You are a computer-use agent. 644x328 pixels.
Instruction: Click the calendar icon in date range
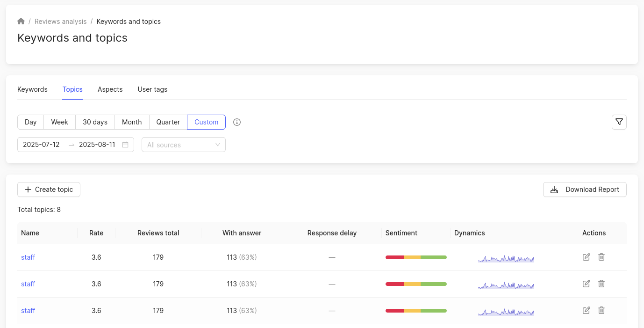[x=125, y=145]
